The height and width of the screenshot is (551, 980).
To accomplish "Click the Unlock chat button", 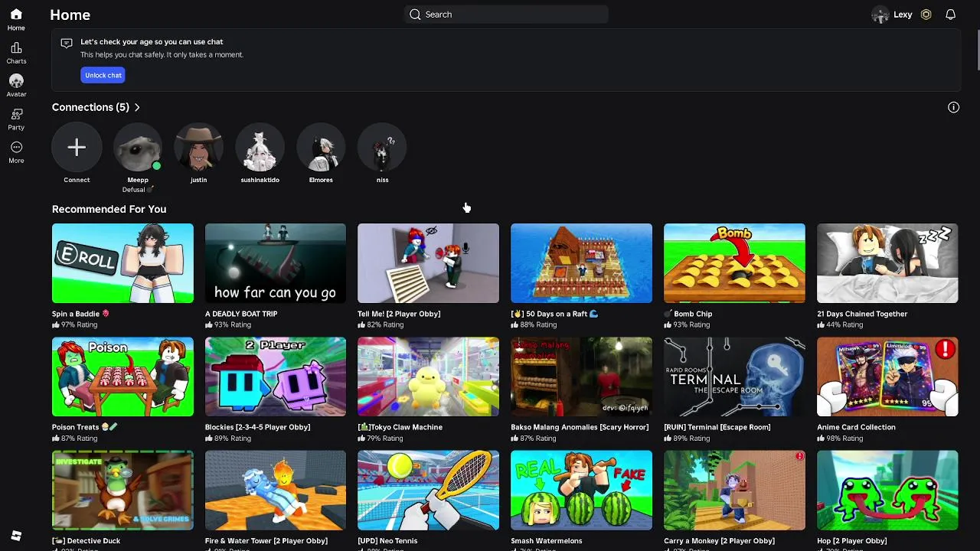I will click(103, 75).
